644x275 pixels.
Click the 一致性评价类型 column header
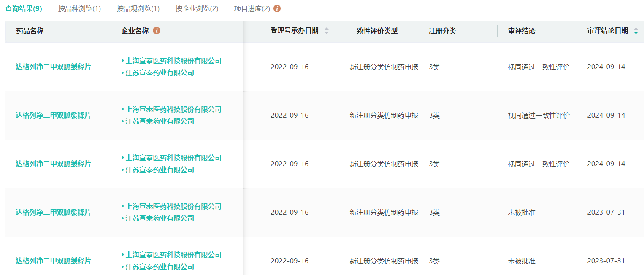click(373, 31)
